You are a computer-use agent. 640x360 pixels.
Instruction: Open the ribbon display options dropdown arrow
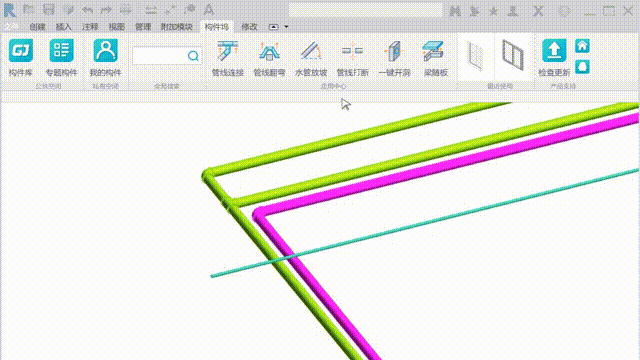[286, 27]
